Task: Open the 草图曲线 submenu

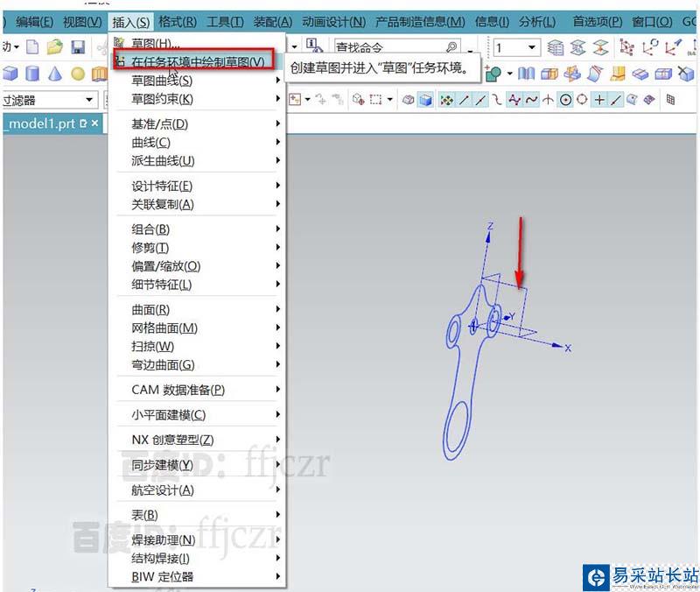Action: point(162,81)
